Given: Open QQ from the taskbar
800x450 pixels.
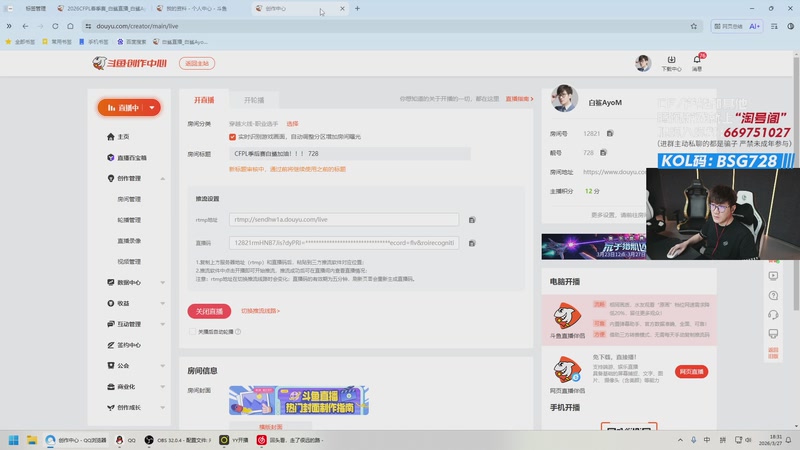Looking at the screenshot, I should coord(126,440).
